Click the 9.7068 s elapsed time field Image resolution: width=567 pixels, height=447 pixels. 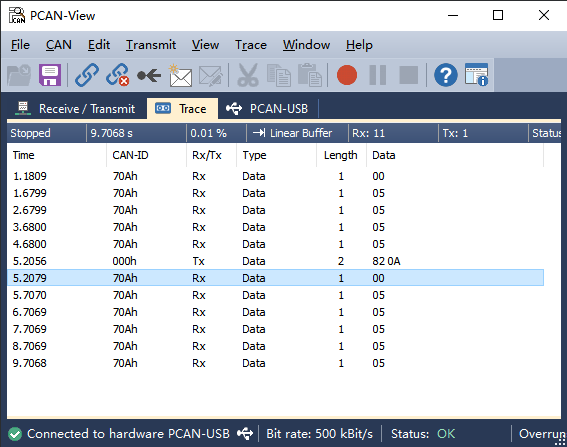136,133
